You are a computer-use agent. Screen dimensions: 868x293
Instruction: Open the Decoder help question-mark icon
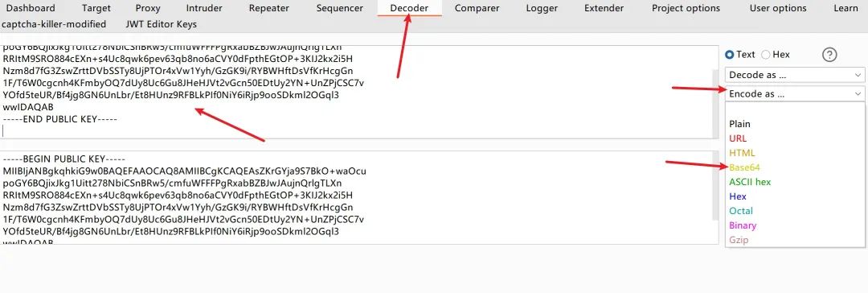pyautogui.click(x=829, y=55)
